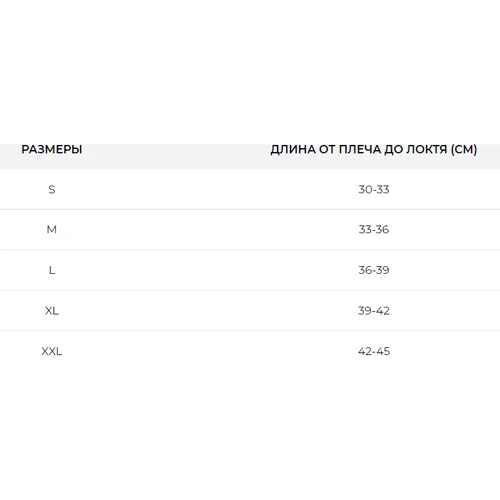Image resolution: width=500 pixels, height=500 pixels.
Task: Select size S in the table
Action: pyautogui.click(x=52, y=189)
